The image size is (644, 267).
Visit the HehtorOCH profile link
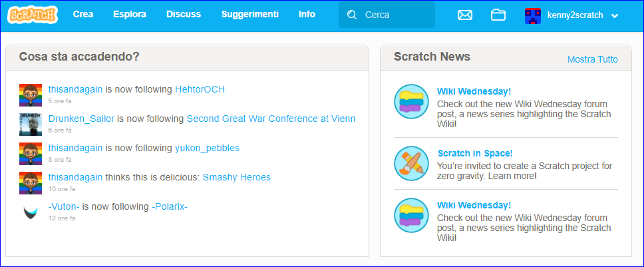click(x=200, y=89)
